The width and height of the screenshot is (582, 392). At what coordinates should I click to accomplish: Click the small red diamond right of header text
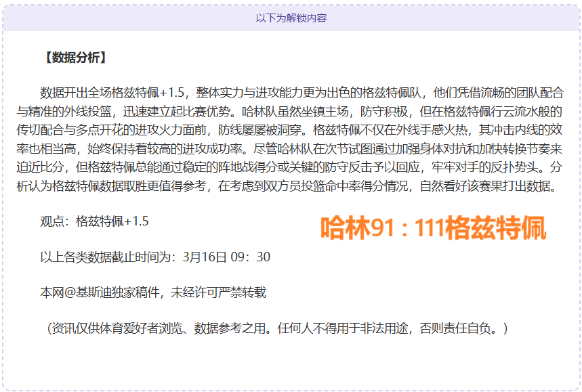tap(341, 20)
